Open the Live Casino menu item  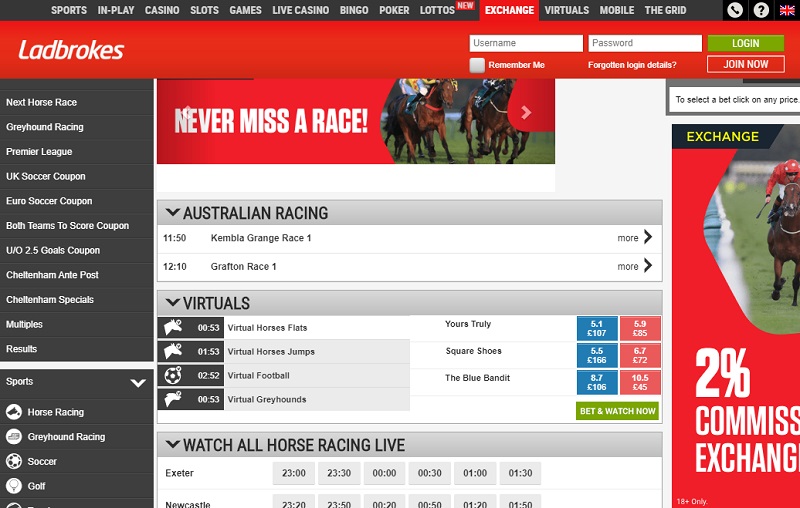coord(301,10)
